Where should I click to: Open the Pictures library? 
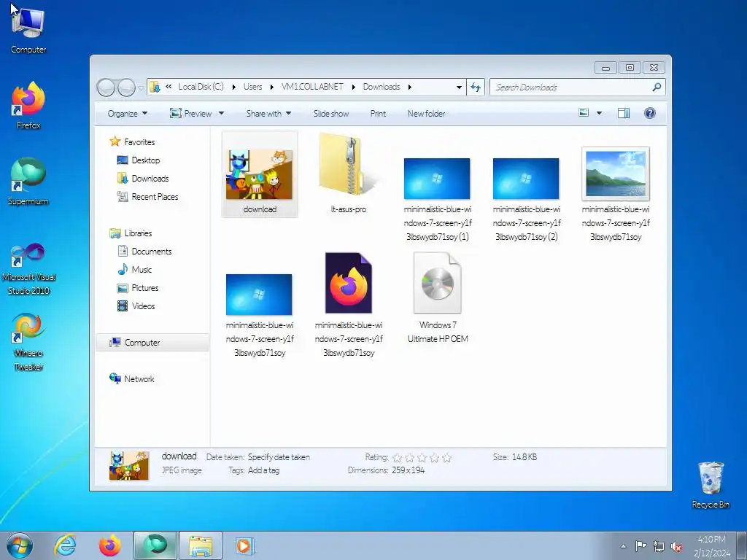pos(138,288)
